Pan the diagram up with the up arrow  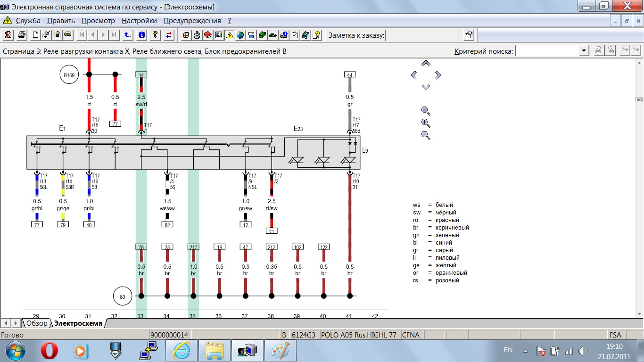[x=426, y=63]
